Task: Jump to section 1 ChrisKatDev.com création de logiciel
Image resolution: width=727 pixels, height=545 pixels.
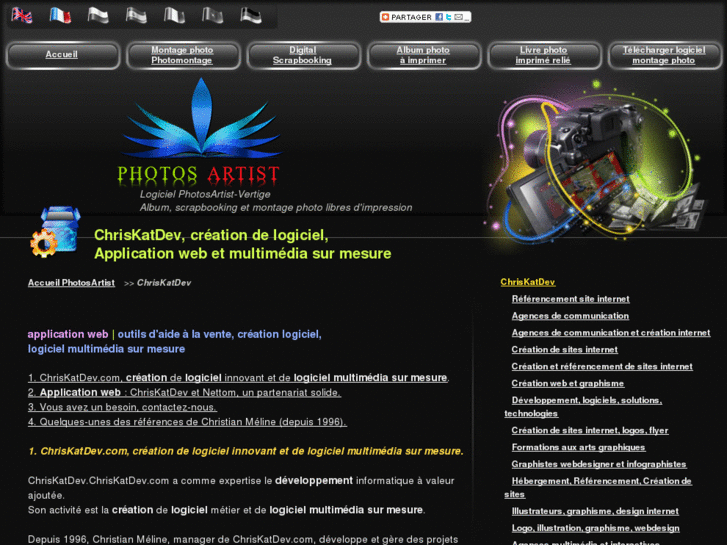Action: (x=238, y=378)
